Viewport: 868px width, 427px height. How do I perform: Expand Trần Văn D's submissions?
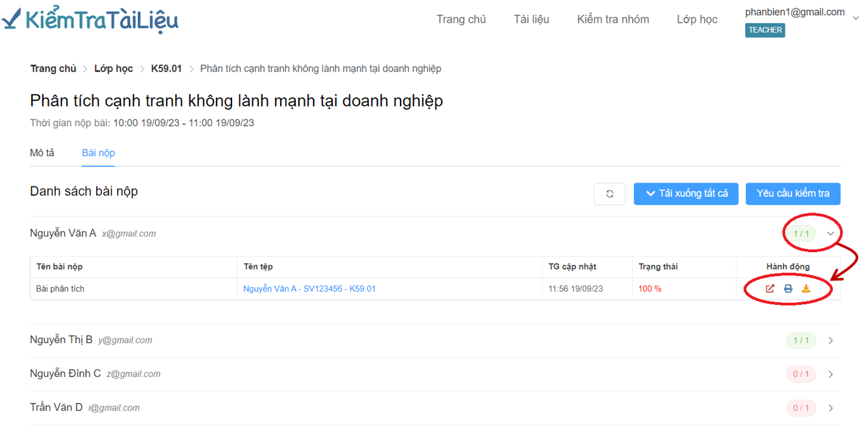pos(831,408)
